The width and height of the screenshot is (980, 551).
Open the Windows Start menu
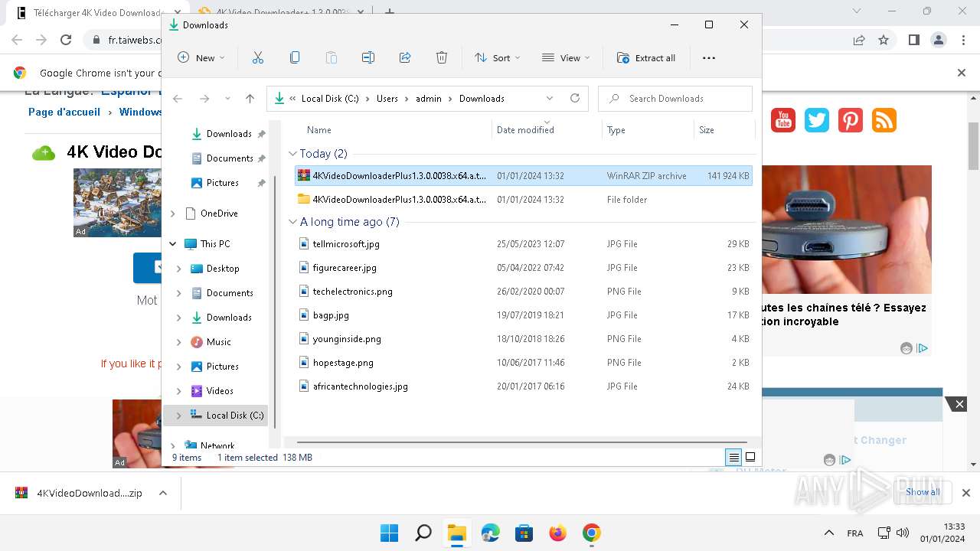pos(389,533)
